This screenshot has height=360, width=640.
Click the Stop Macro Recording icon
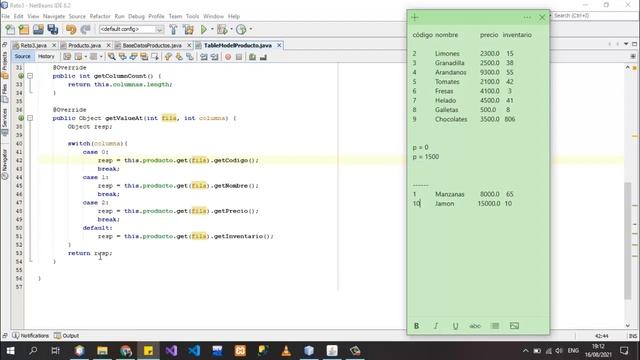[239, 57]
